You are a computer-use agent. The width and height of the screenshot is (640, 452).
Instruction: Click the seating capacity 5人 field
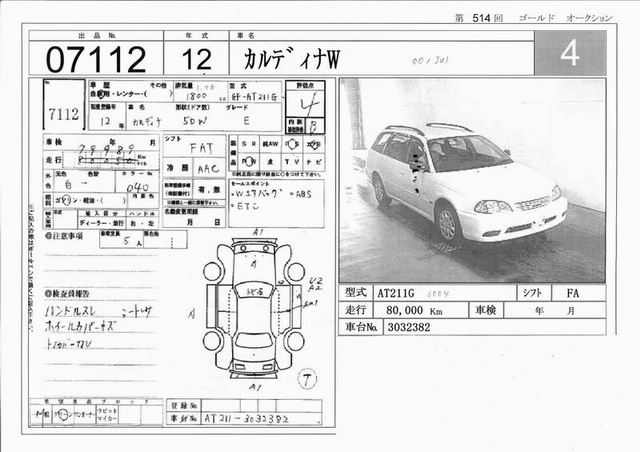click(x=122, y=240)
